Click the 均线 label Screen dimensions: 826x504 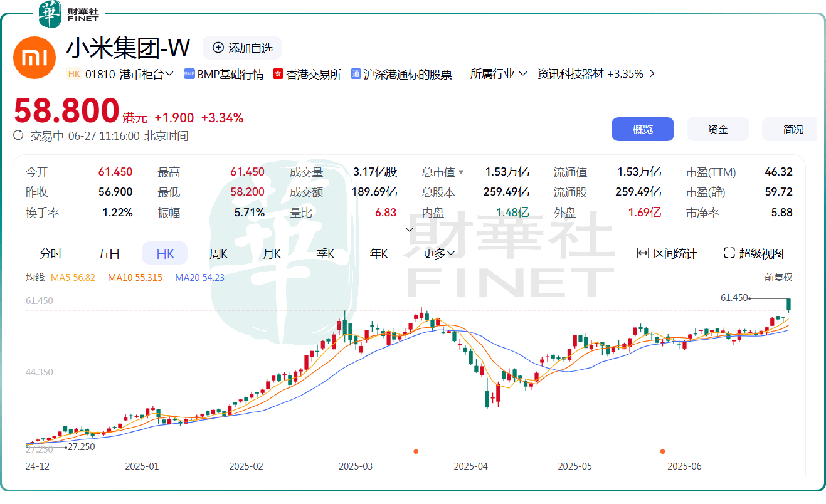coord(35,277)
